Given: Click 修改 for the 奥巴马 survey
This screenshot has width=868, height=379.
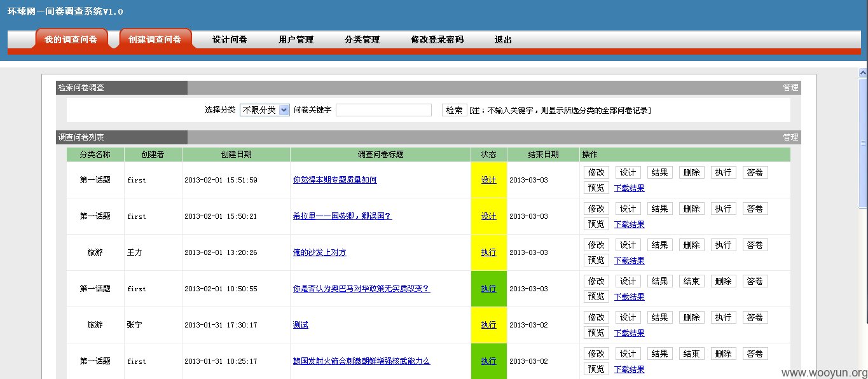Looking at the screenshot, I should tap(596, 281).
